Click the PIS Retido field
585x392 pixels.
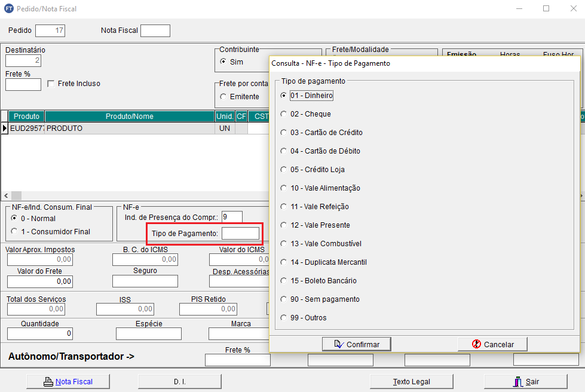(x=208, y=309)
